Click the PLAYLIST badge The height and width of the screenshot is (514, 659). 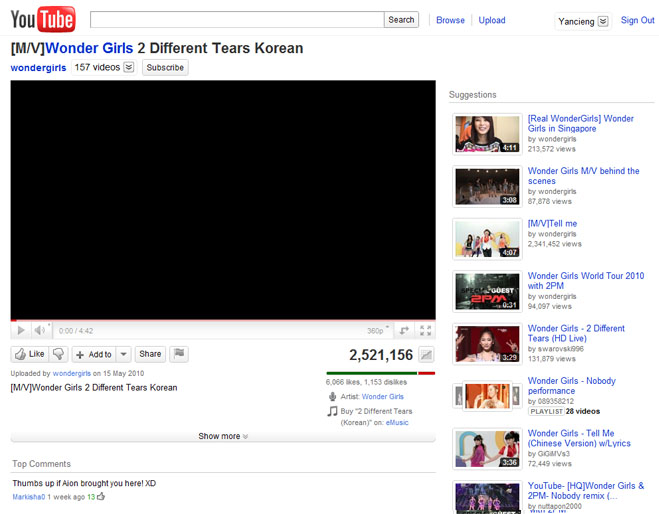click(x=546, y=411)
